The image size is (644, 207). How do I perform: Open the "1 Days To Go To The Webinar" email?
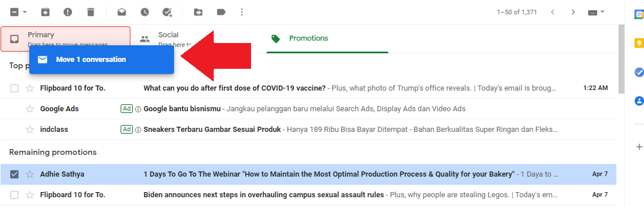tap(329, 174)
